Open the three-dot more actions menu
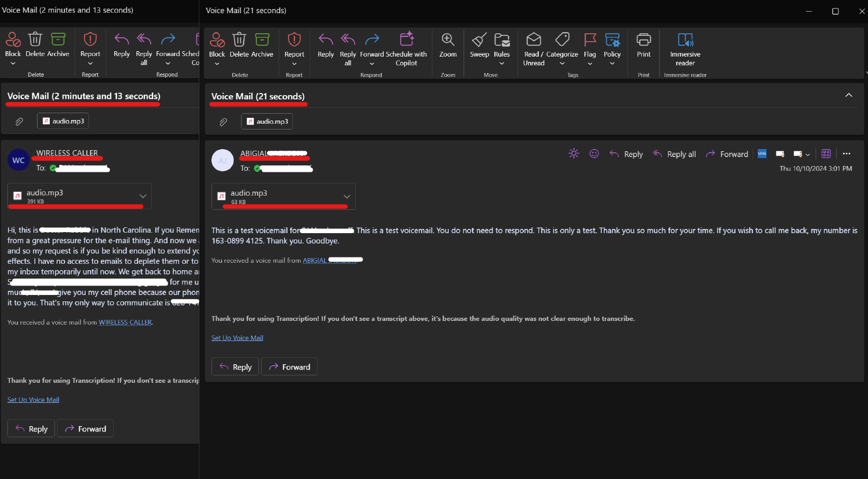Viewport: 868px width, 479px height. [x=846, y=154]
